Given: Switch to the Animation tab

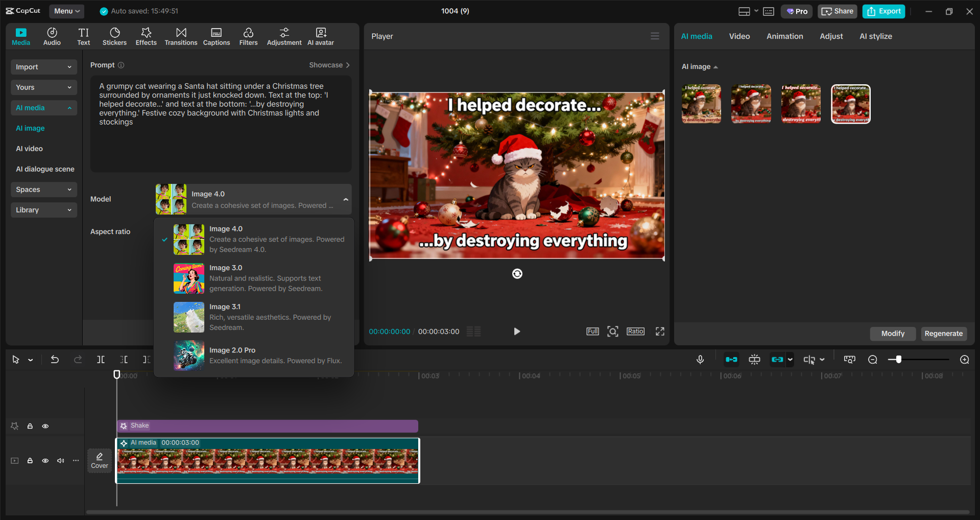Looking at the screenshot, I should point(784,36).
